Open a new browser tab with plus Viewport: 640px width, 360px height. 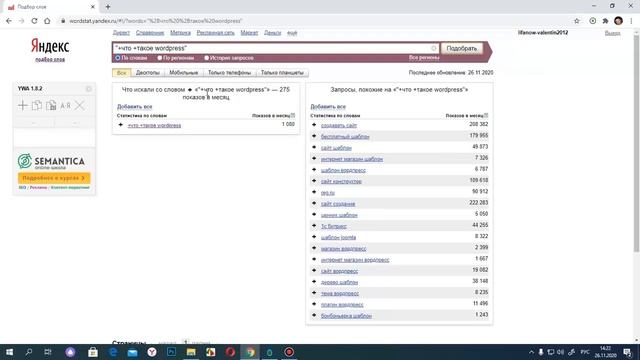pos(108,7)
